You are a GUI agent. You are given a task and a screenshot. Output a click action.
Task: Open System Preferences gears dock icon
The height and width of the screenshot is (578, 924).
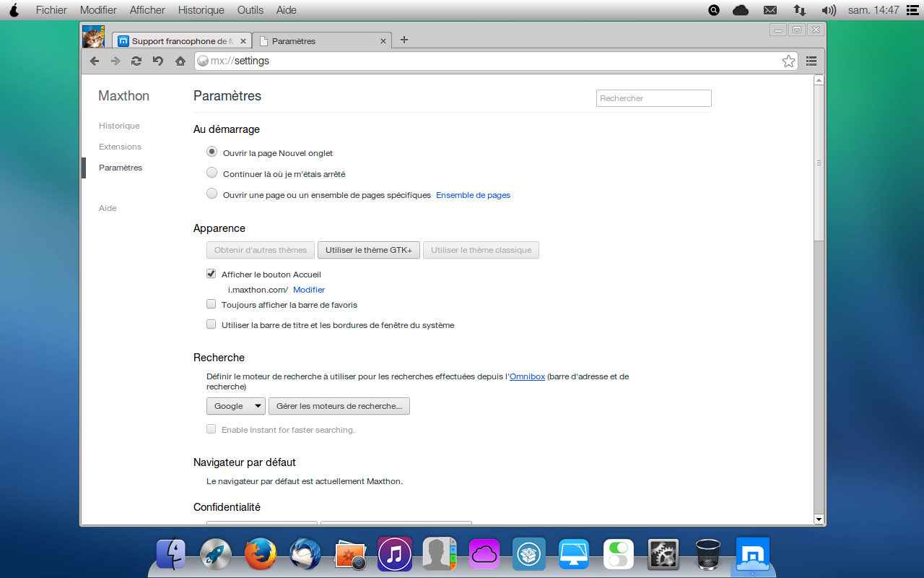[663, 554]
